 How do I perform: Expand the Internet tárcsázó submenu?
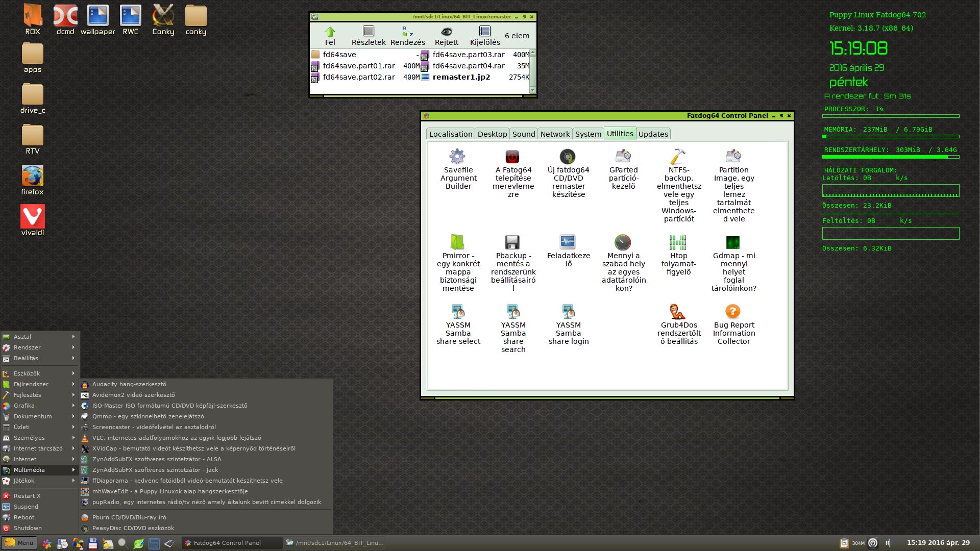(40, 448)
